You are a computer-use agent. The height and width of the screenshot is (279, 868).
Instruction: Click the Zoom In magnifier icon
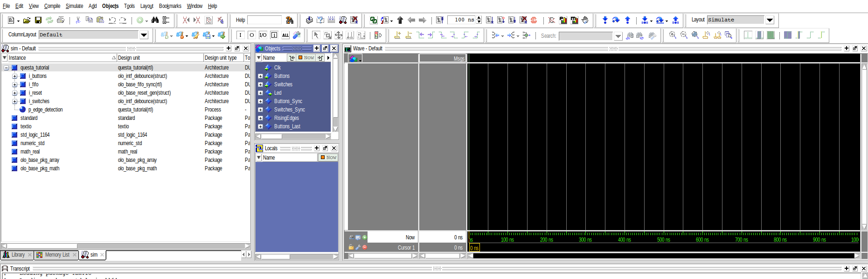coord(672,35)
